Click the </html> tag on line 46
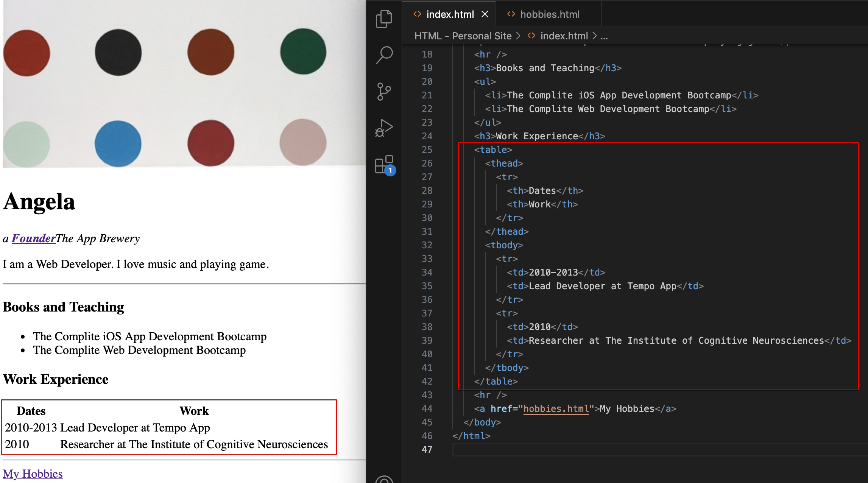This screenshot has height=483, width=868. 471,436
